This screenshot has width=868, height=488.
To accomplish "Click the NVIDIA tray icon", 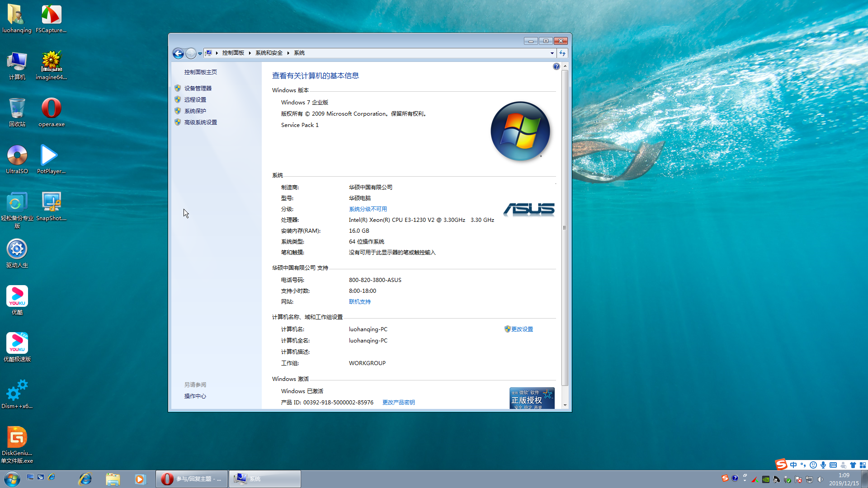I will point(766,479).
